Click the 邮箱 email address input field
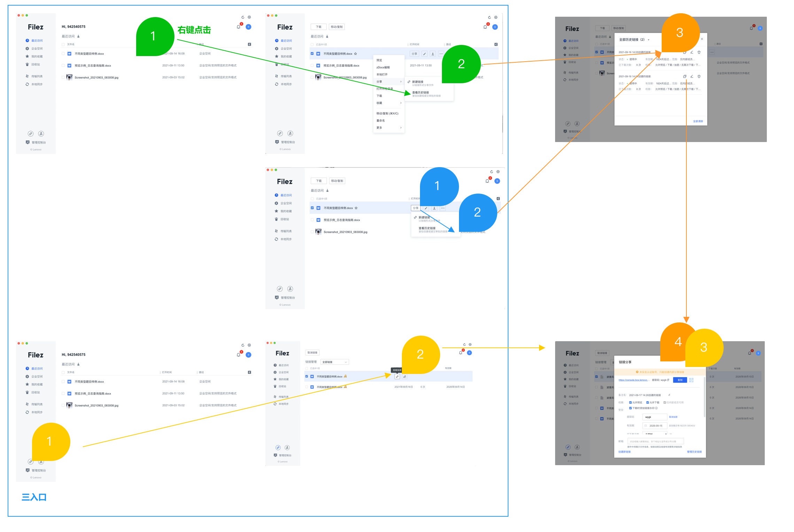 [x=655, y=441]
